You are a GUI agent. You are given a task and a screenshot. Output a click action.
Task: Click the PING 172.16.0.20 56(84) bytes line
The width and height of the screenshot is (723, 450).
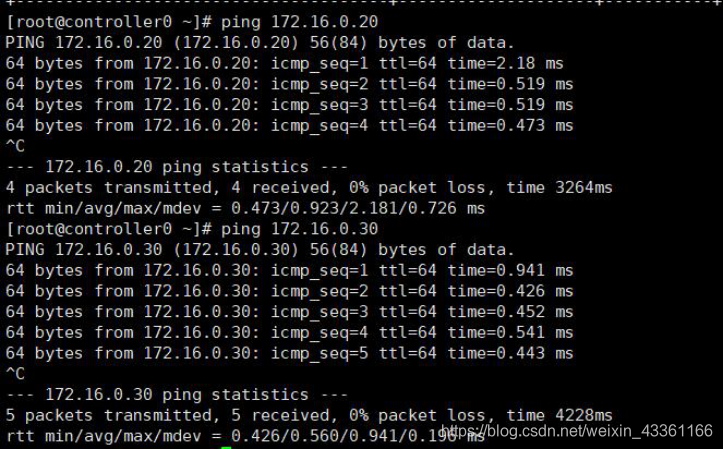click(260, 42)
